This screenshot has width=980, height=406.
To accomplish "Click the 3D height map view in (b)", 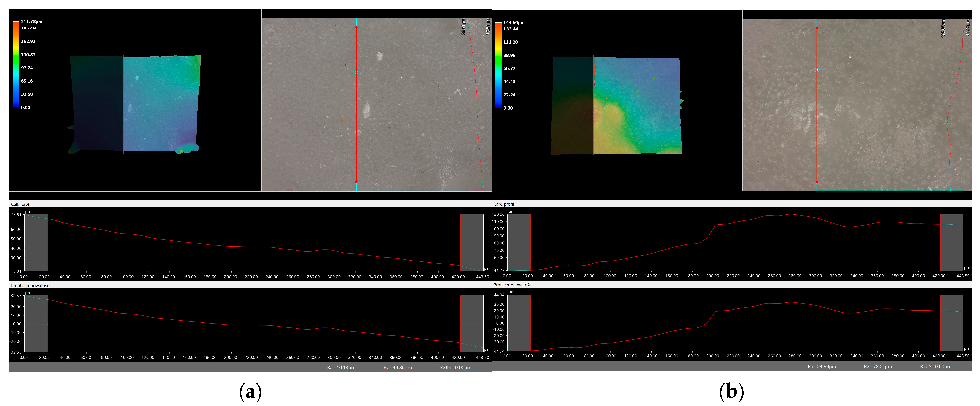I will point(616,106).
